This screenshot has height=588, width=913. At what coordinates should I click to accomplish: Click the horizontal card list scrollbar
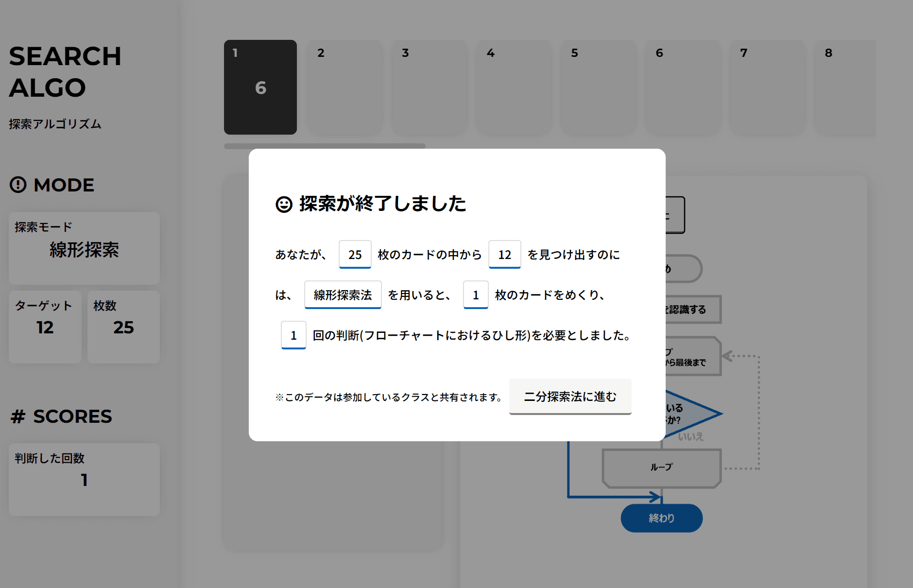(325, 146)
